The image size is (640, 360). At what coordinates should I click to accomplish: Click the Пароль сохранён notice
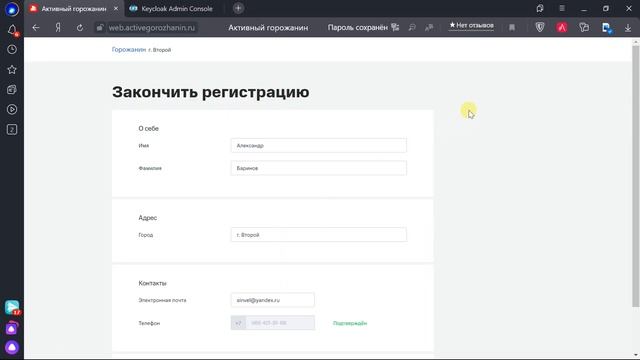tap(358, 28)
